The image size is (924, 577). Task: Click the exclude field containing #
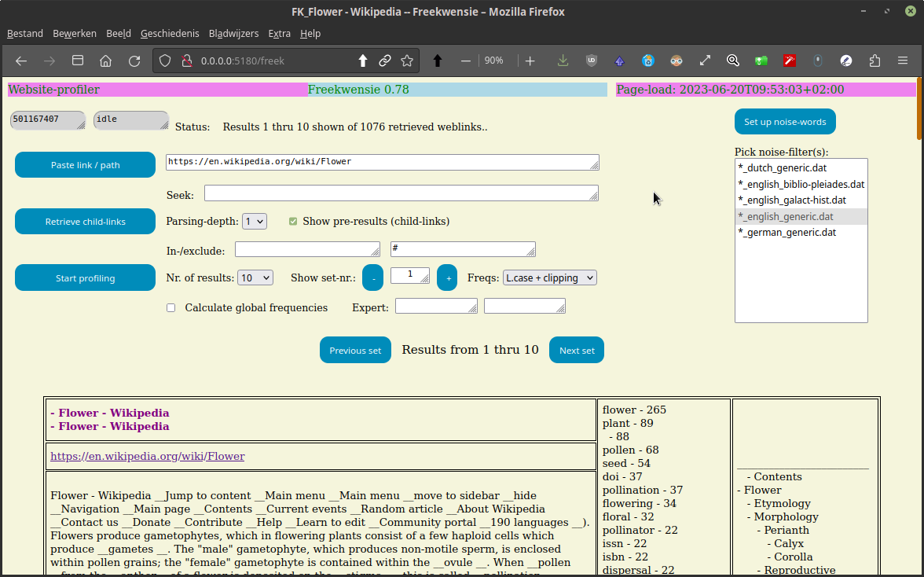(463, 248)
